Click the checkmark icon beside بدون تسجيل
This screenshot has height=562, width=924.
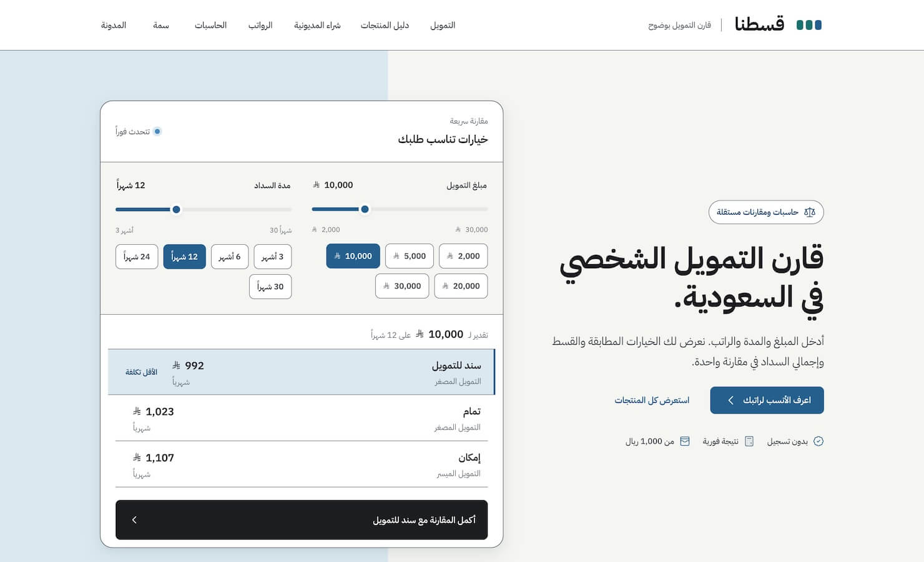(818, 441)
